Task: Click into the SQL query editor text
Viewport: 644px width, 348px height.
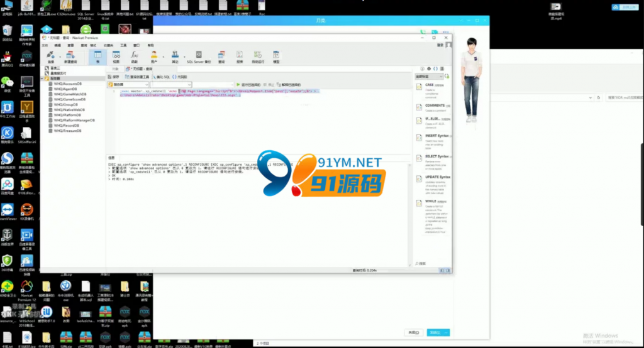Action: (x=219, y=93)
